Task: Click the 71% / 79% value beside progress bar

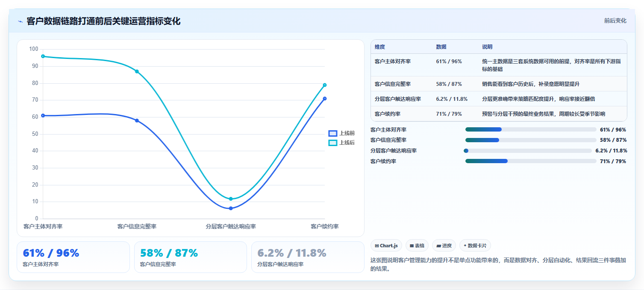Action: pyautogui.click(x=613, y=161)
